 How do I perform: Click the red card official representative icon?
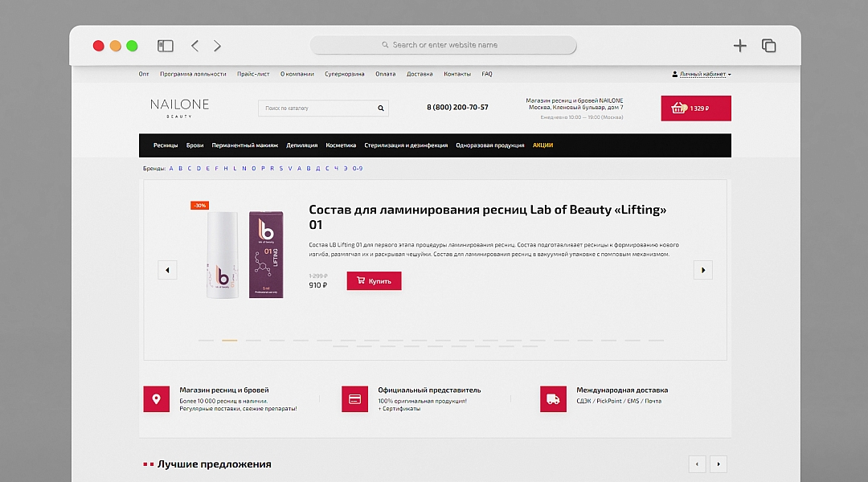pyautogui.click(x=354, y=399)
